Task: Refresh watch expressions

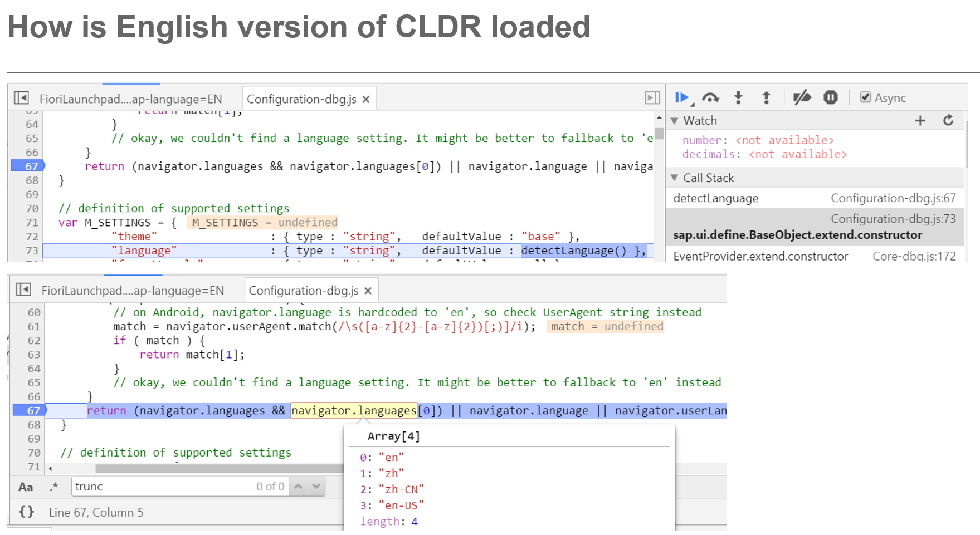Action: pos(948,120)
